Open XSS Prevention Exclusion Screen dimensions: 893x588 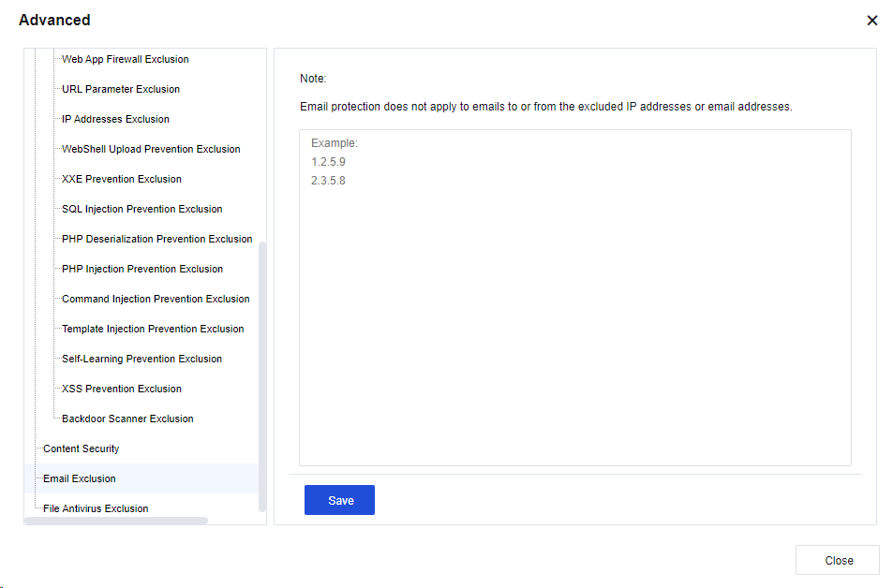click(122, 389)
